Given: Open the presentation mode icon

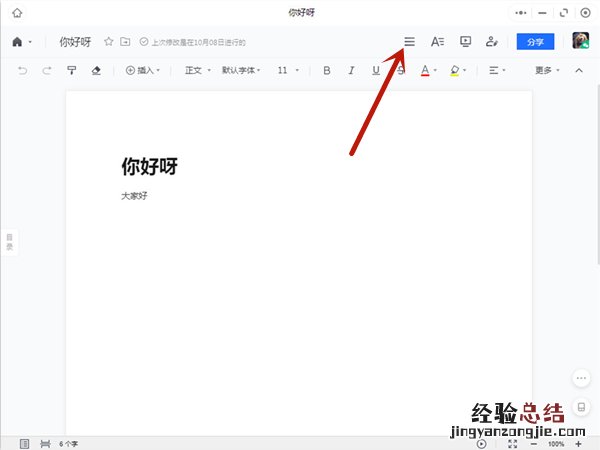Looking at the screenshot, I should click(x=465, y=42).
